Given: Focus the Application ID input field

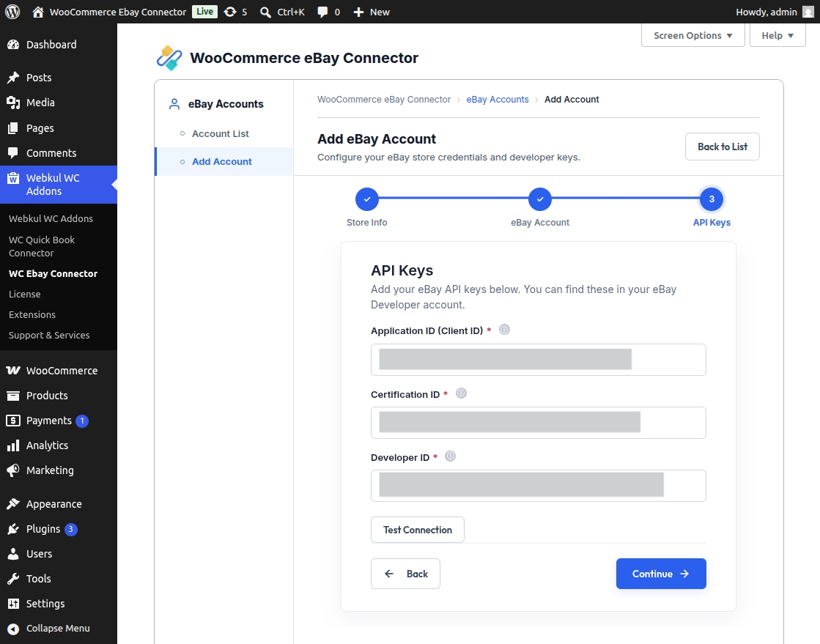Looking at the screenshot, I should click(538, 360).
